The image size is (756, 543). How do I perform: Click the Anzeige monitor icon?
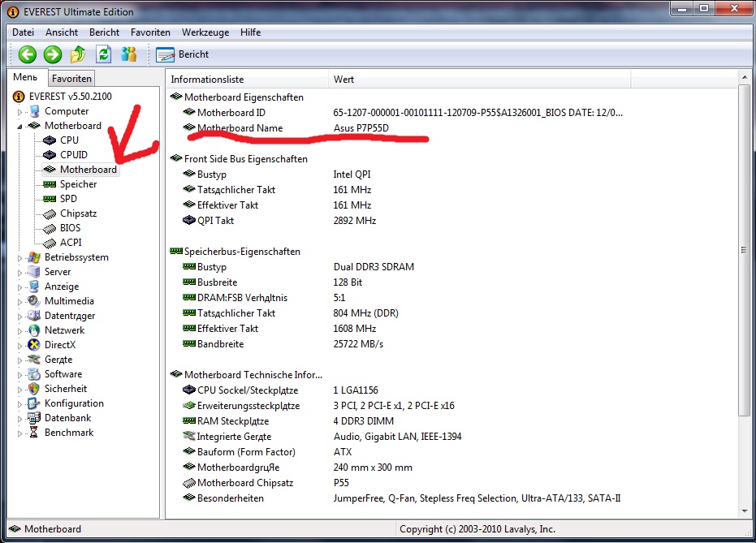coord(34,287)
